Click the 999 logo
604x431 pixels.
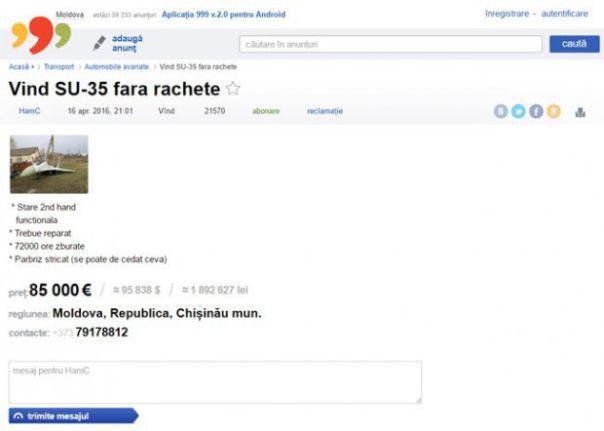[41, 35]
